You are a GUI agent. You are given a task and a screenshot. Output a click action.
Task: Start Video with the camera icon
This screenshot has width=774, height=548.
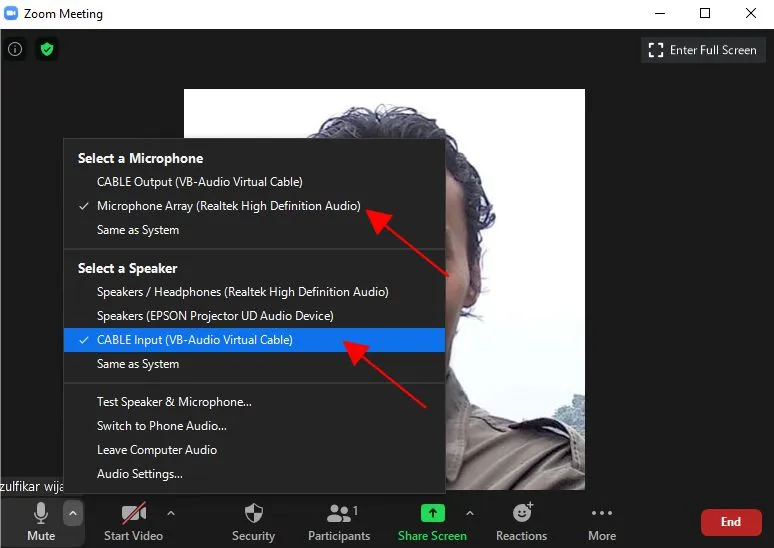pyautogui.click(x=133, y=522)
